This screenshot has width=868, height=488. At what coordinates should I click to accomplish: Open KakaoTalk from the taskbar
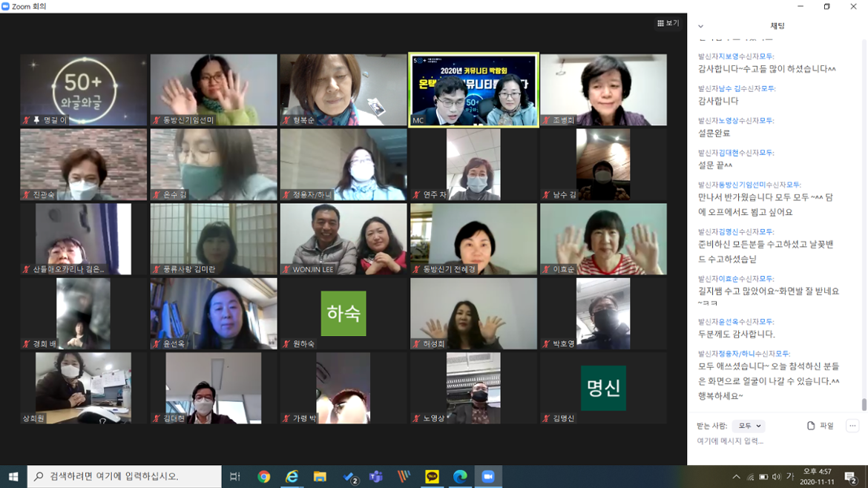[x=432, y=477]
